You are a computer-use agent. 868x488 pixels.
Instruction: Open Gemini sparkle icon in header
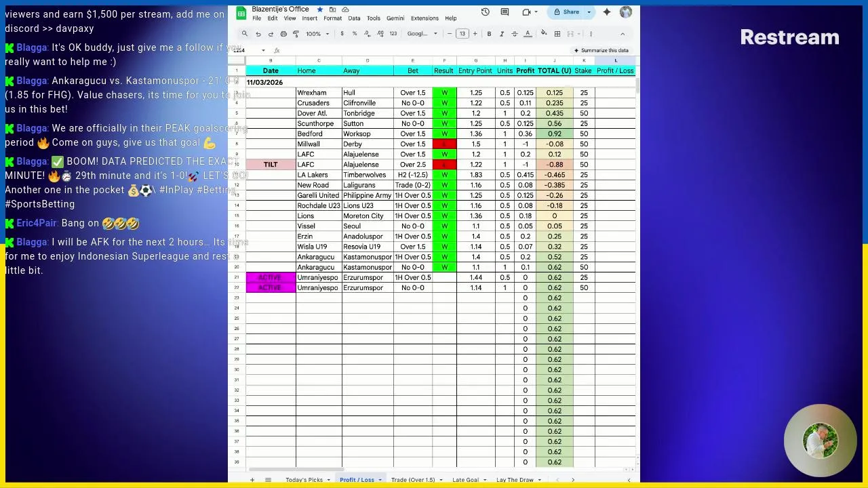607,12
